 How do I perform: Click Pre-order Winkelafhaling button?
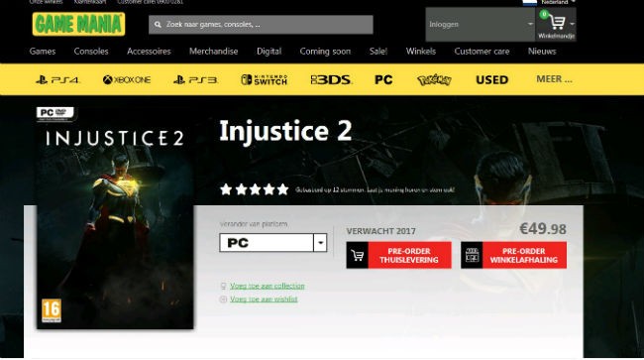(513, 255)
